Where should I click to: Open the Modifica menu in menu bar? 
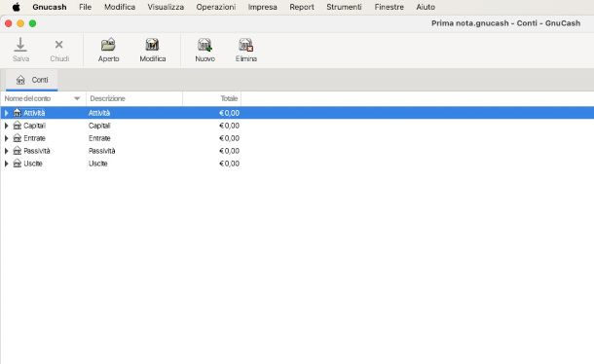pos(120,7)
